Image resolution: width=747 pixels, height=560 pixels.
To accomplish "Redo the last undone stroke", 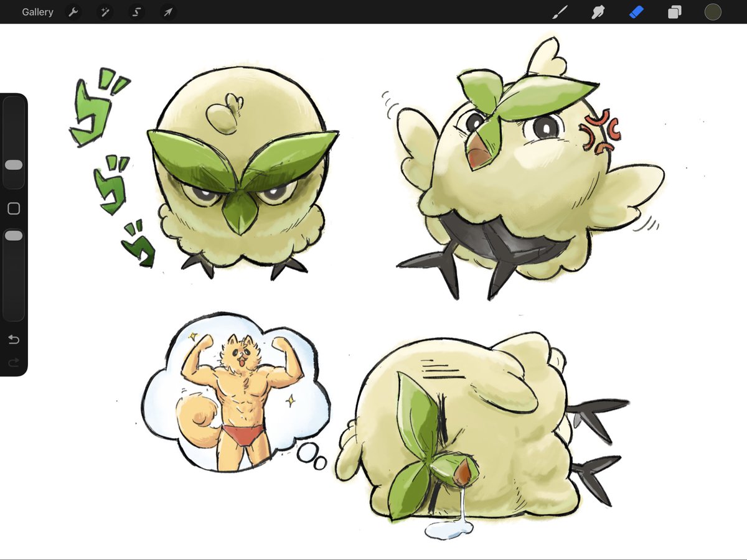I will pos(14,362).
